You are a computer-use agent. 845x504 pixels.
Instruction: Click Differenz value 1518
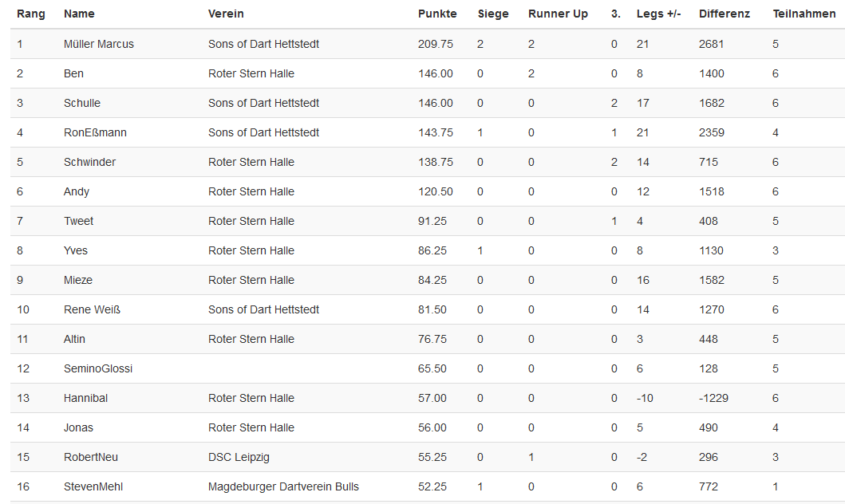click(x=712, y=191)
